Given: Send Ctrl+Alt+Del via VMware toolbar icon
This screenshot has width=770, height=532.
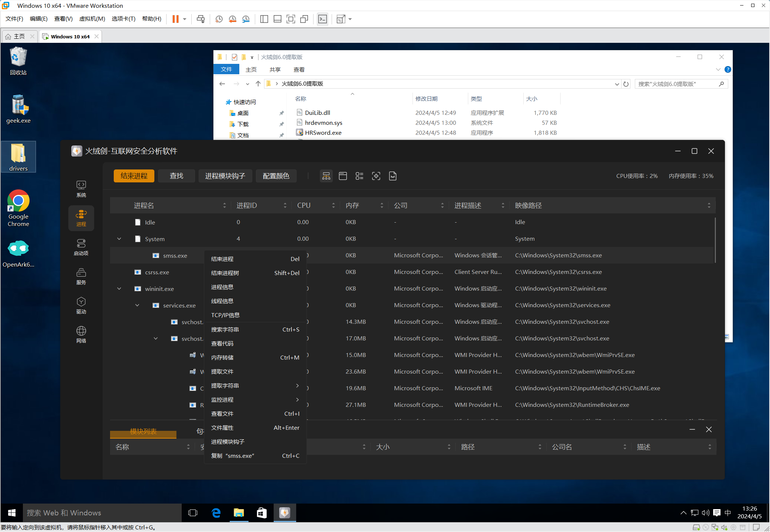Looking at the screenshot, I should click(x=201, y=19).
